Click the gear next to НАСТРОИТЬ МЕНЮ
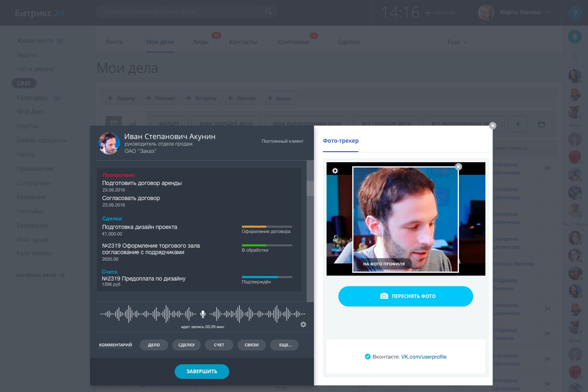This screenshot has height=392, width=588. click(63, 275)
